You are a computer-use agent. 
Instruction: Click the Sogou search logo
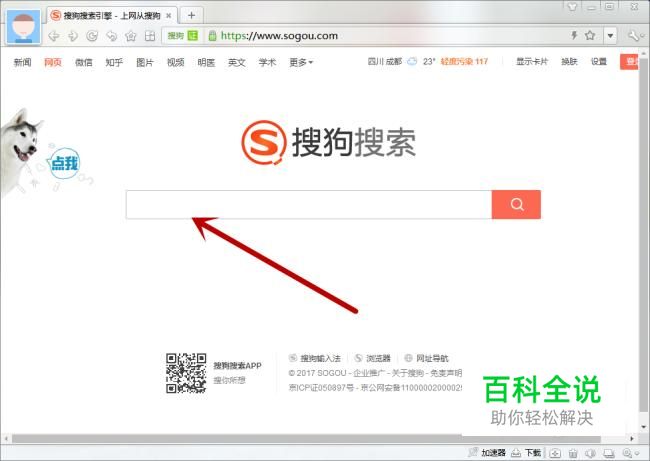tap(329, 142)
